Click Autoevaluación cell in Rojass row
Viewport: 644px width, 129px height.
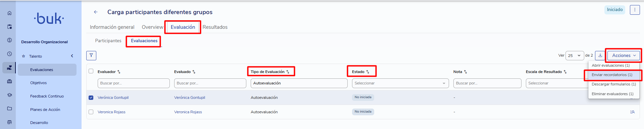[x=264, y=112]
